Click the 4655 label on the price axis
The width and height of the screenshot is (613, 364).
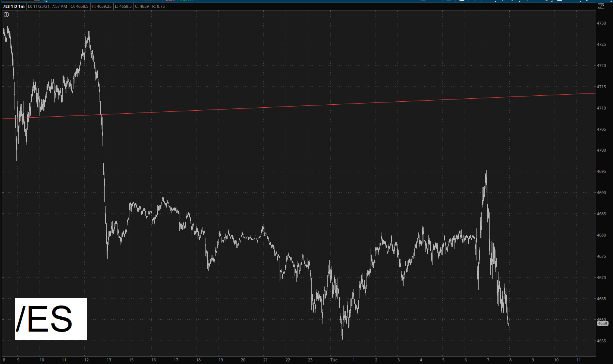(x=601, y=341)
